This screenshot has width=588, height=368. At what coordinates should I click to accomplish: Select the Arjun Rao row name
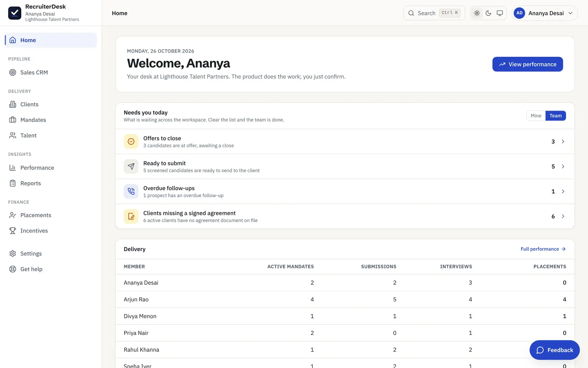[136, 300]
